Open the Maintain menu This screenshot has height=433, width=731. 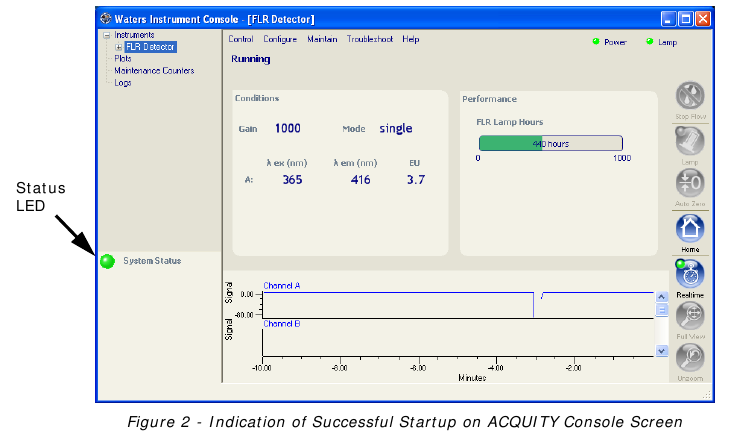pyautogui.click(x=322, y=39)
